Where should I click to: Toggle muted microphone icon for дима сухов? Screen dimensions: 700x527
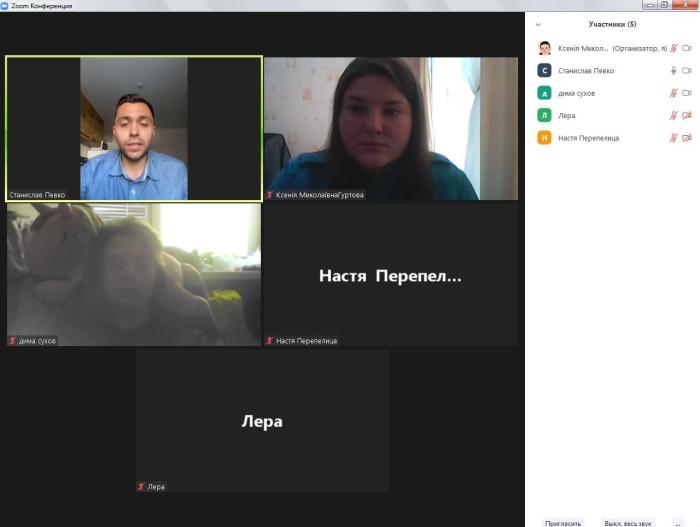point(674,93)
